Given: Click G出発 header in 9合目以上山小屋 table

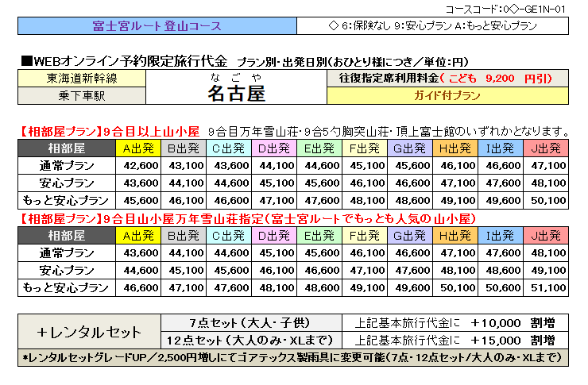Looking at the screenshot, I should [410, 148].
